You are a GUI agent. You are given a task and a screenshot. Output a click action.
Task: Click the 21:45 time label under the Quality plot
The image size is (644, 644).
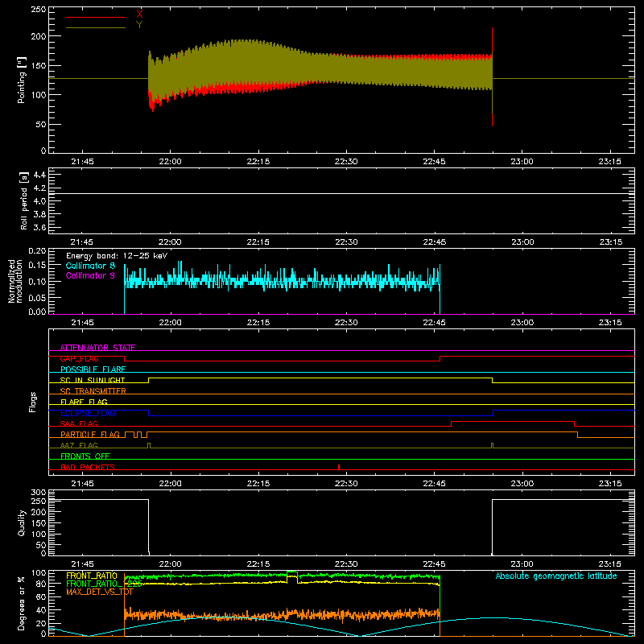(x=82, y=564)
